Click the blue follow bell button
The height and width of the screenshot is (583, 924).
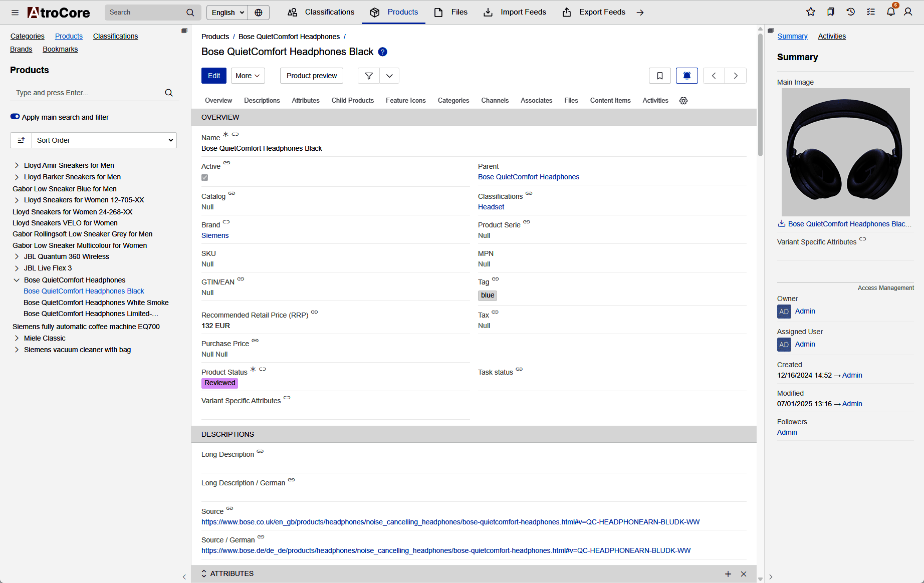coord(686,76)
